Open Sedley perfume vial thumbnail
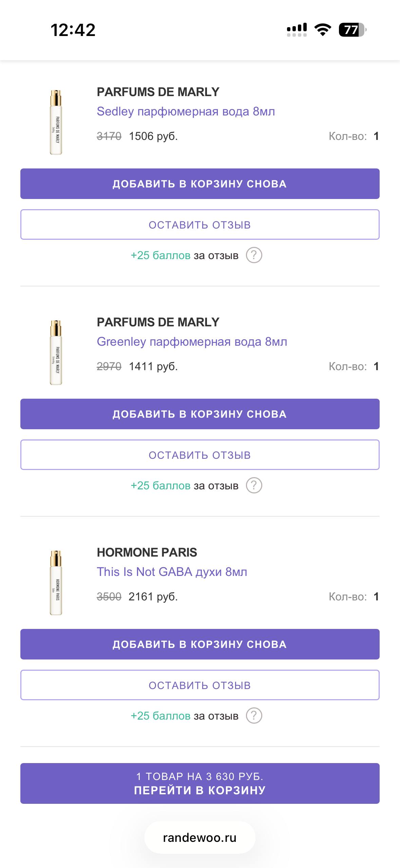The height and width of the screenshot is (868, 400). click(56, 122)
